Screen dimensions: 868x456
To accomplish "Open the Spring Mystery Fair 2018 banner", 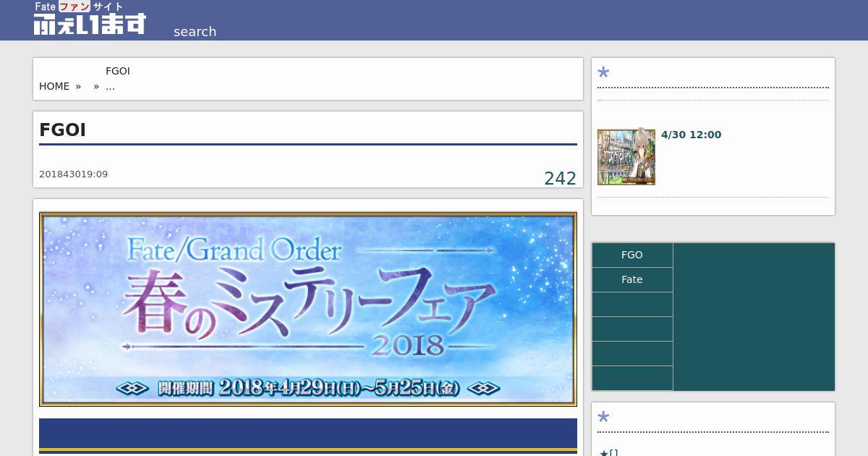I will [x=308, y=309].
